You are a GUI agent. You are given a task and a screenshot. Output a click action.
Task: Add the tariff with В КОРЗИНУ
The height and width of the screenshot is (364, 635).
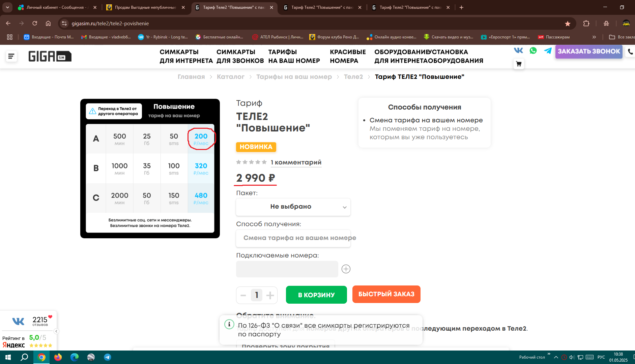[316, 295]
